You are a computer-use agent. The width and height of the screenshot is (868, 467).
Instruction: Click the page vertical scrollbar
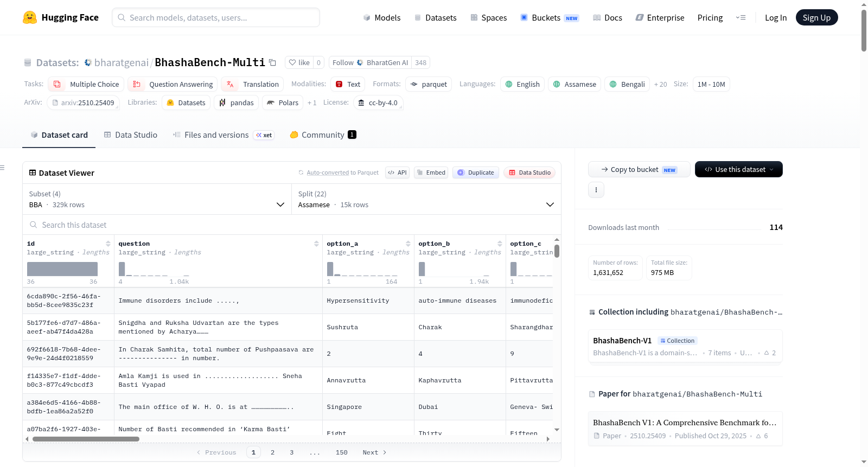[x=864, y=30]
